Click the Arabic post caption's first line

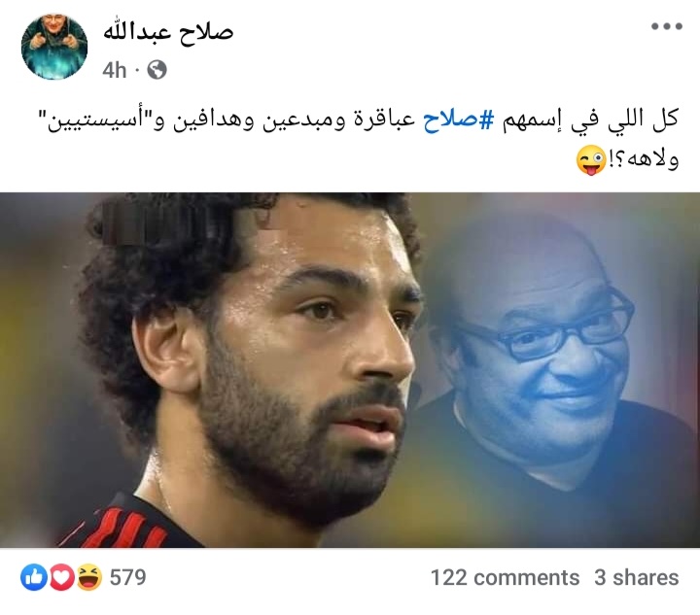click(x=363, y=120)
